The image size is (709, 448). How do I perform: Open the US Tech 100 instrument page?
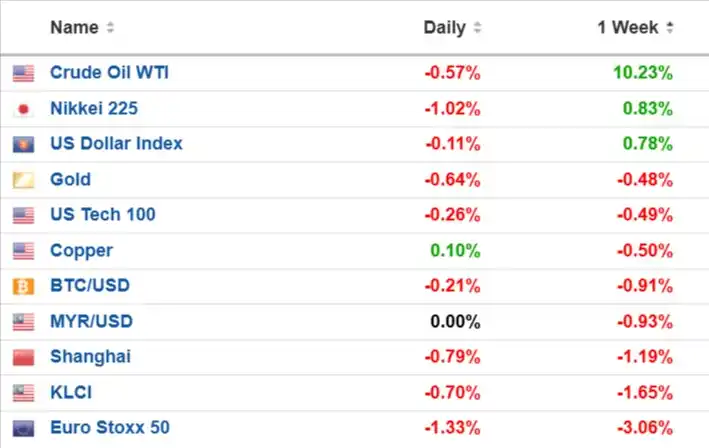103,214
